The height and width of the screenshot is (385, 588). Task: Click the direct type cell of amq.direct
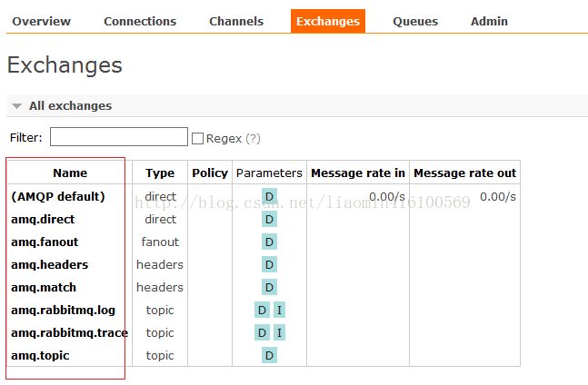click(x=160, y=220)
